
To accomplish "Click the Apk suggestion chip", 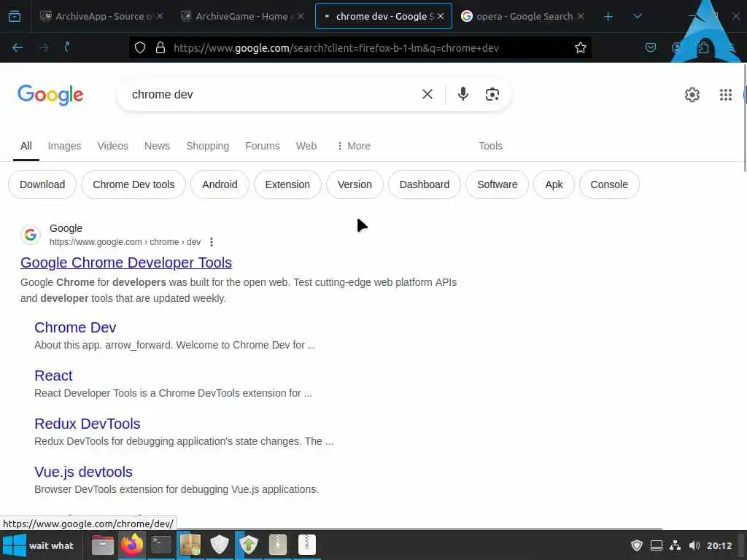I will [554, 184].
